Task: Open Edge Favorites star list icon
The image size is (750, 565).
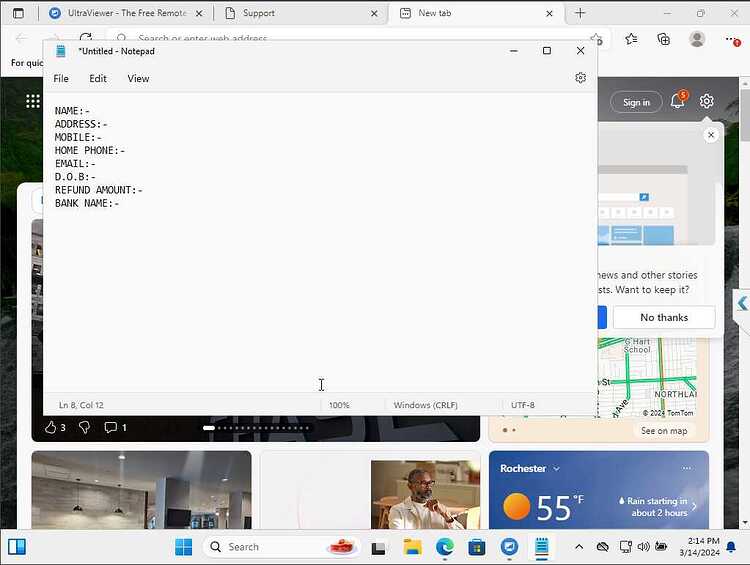Action: (x=631, y=39)
